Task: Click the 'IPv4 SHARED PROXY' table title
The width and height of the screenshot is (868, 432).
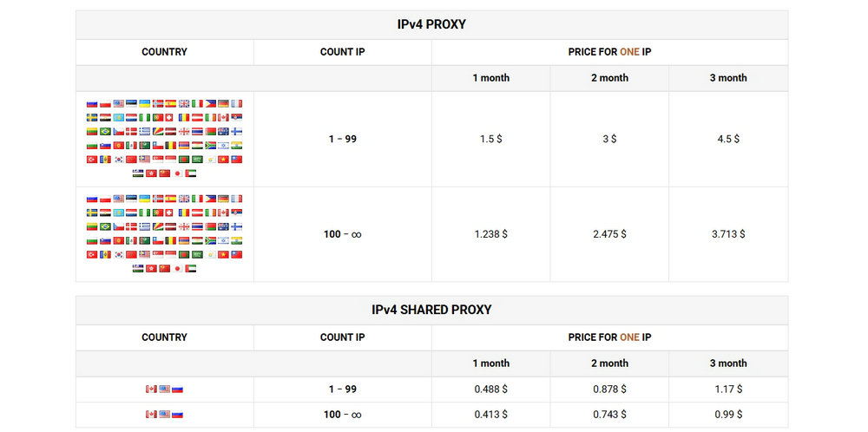Action: (431, 310)
